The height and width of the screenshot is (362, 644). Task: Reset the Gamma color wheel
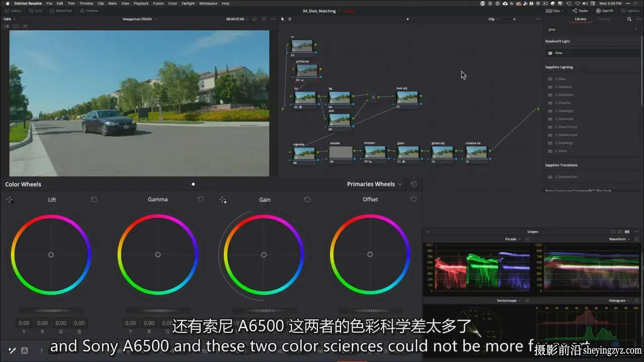tap(201, 200)
